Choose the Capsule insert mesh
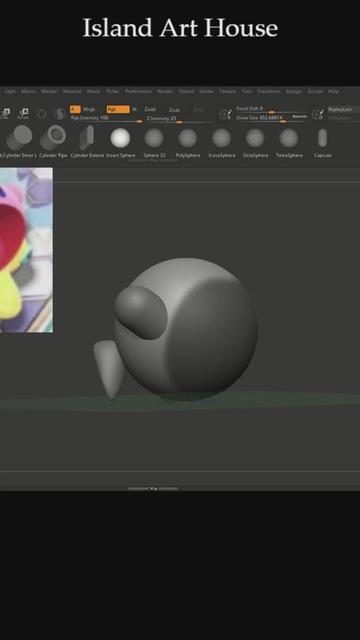 click(x=322, y=142)
